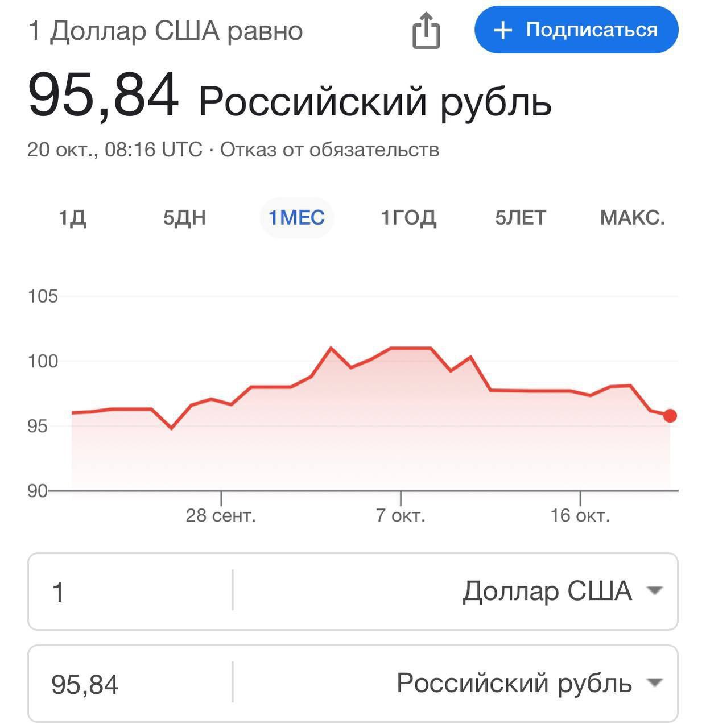Click the "1 Доллар США равно" heading
The height and width of the screenshot is (728, 706).
(x=165, y=31)
